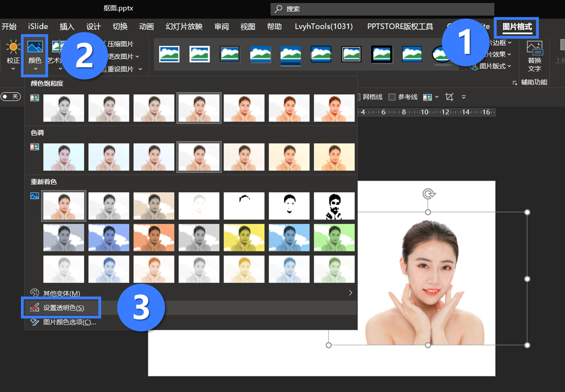Choose the no-recolor original thumbnail under 重新着色
Image resolution: width=565 pixels, height=392 pixels.
[64, 206]
